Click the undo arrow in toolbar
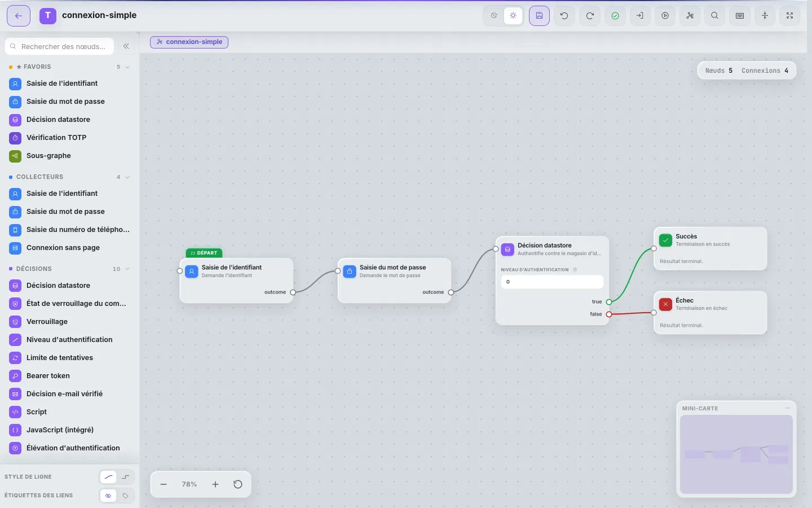The height and width of the screenshot is (508, 812). 564,16
